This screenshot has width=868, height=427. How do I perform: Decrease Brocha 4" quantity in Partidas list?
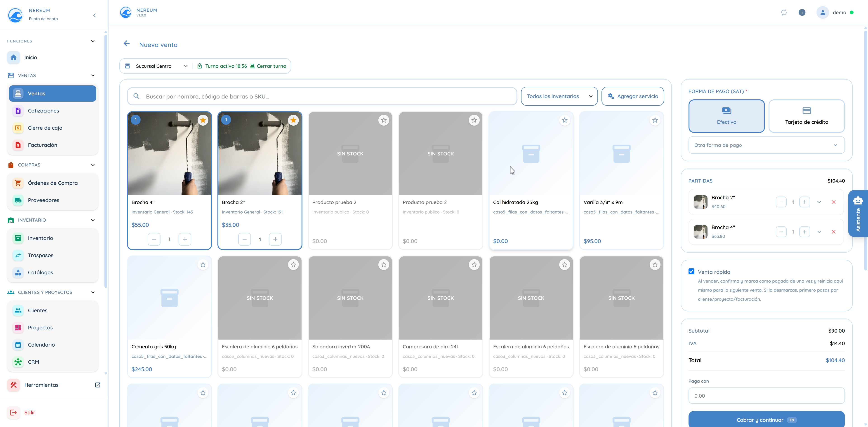click(x=781, y=232)
